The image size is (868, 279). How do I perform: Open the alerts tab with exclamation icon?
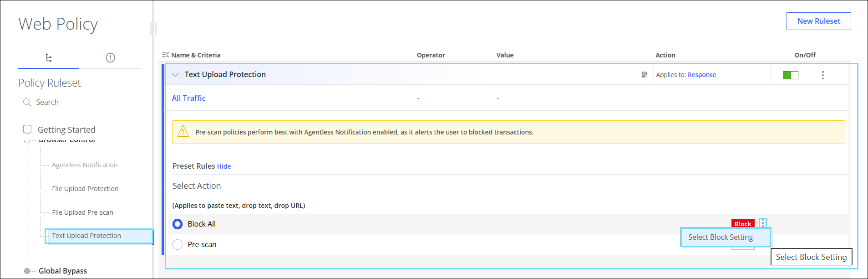tap(110, 58)
